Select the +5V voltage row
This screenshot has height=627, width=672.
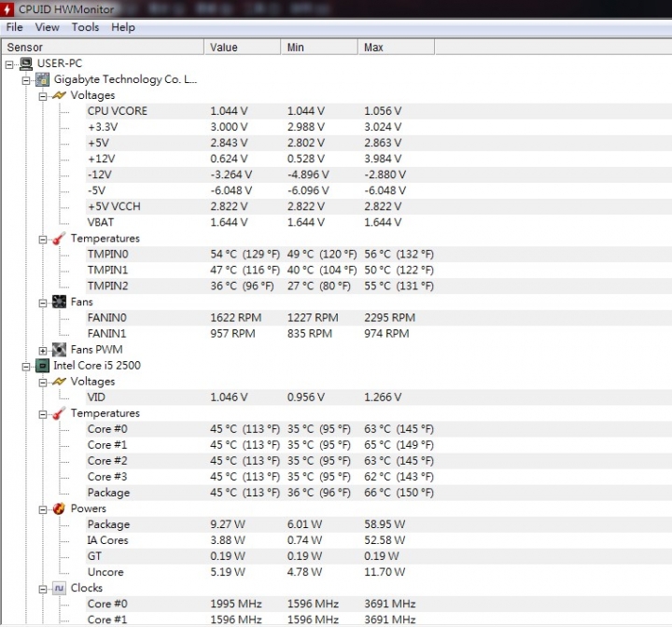tap(378, 143)
